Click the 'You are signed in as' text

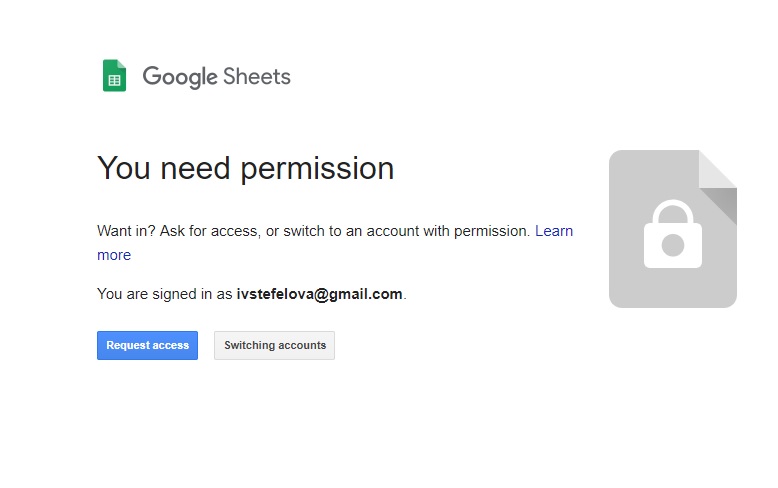(165, 294)
